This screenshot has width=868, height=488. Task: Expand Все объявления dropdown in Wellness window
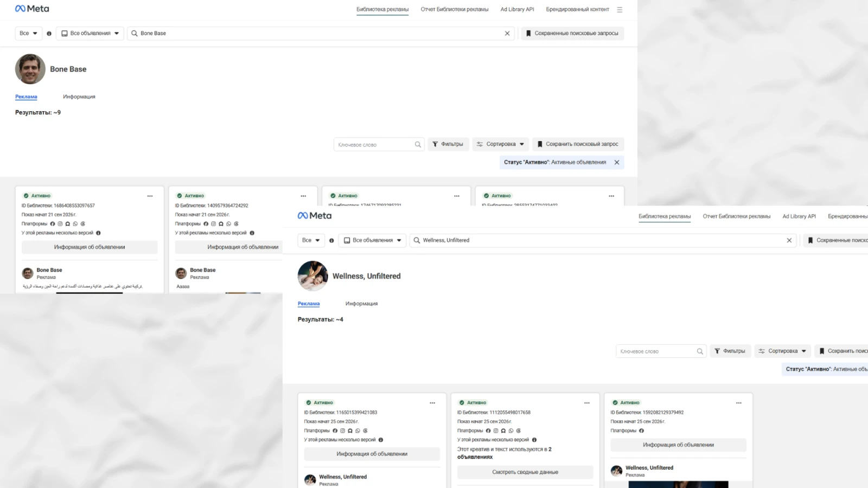click(x=372, y=240)
